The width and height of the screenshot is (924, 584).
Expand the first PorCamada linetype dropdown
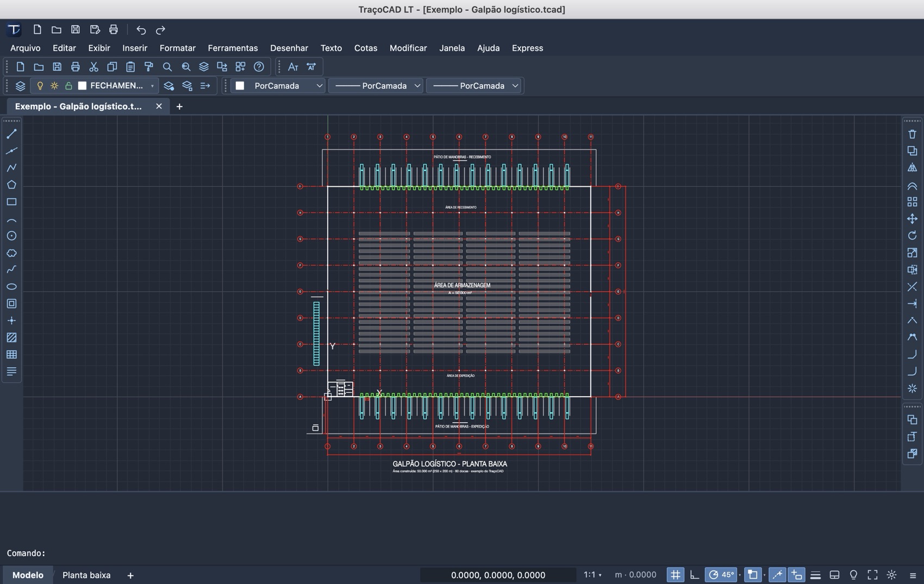coord(376,86)
